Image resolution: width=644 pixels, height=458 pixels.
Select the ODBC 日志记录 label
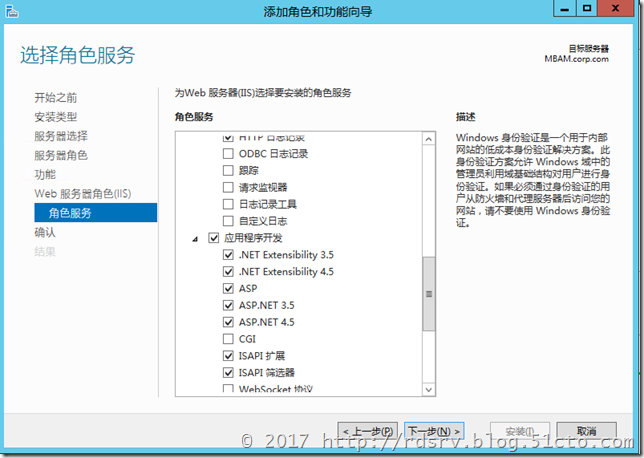(x=274, y=154)
